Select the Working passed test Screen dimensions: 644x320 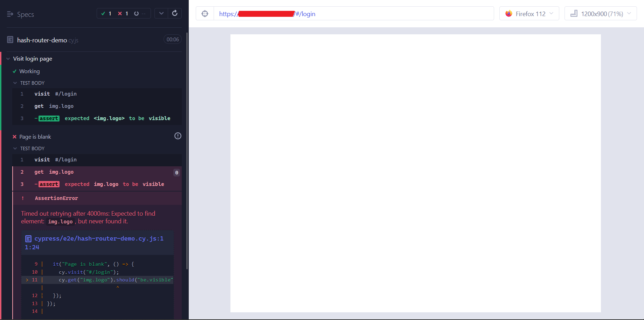(30, 71)
